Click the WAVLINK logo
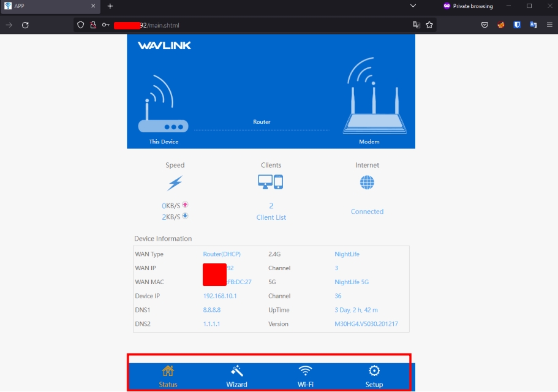 pos(164,45)
